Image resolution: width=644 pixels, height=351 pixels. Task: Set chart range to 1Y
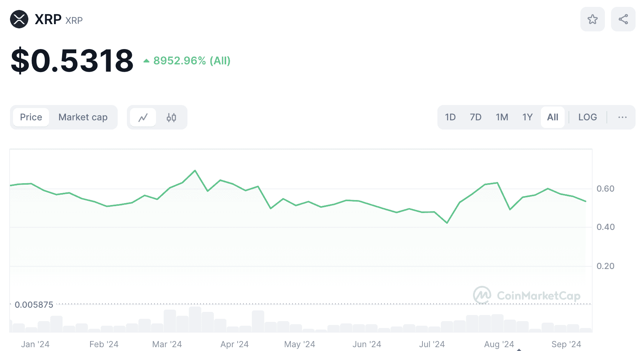(x=527, y=117)
